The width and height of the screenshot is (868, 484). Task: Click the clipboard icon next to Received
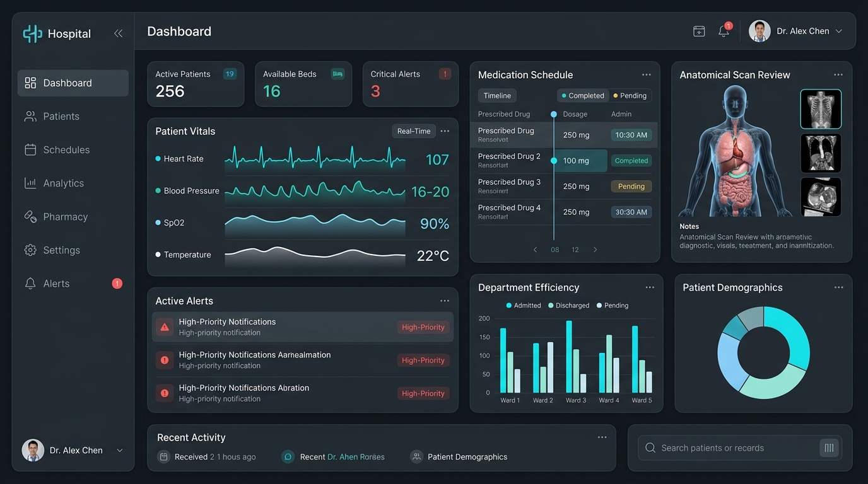tap(164, 457)
